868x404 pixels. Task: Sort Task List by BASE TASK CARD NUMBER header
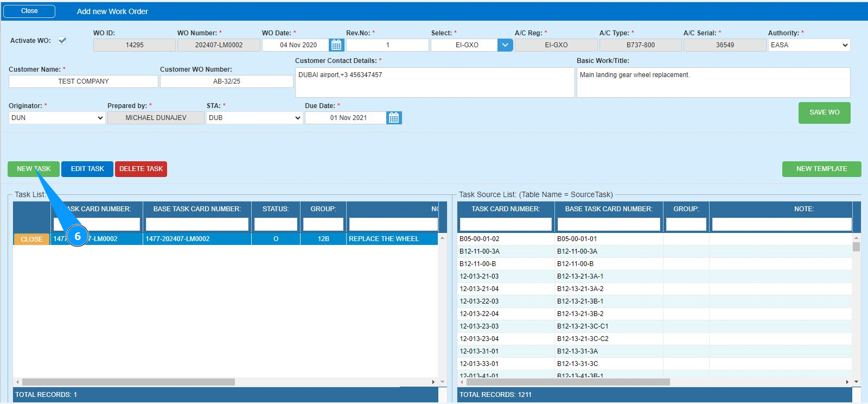tap(197, 209)
